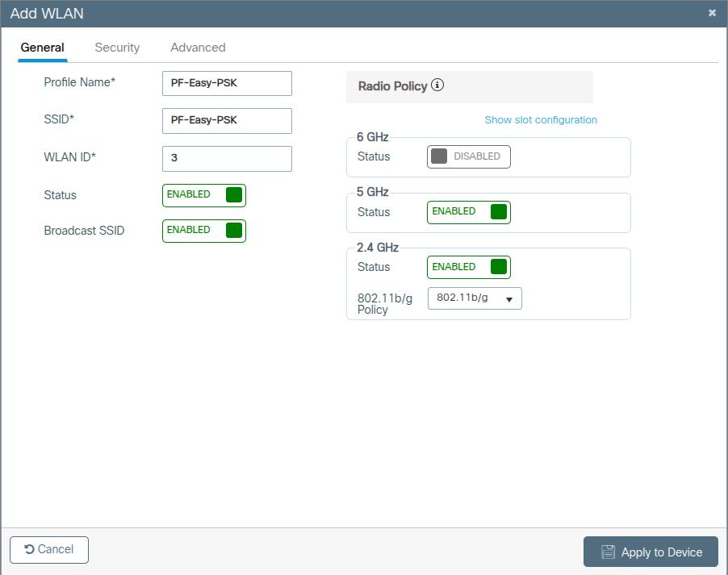Open the Advanced tab
This screenshot has height=575, width=728.
click(x=197, y=48)
